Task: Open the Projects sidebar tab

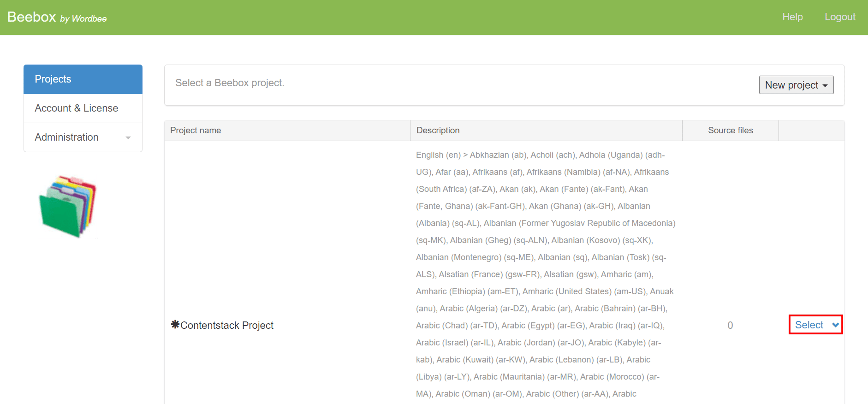Action: (83, 79)
